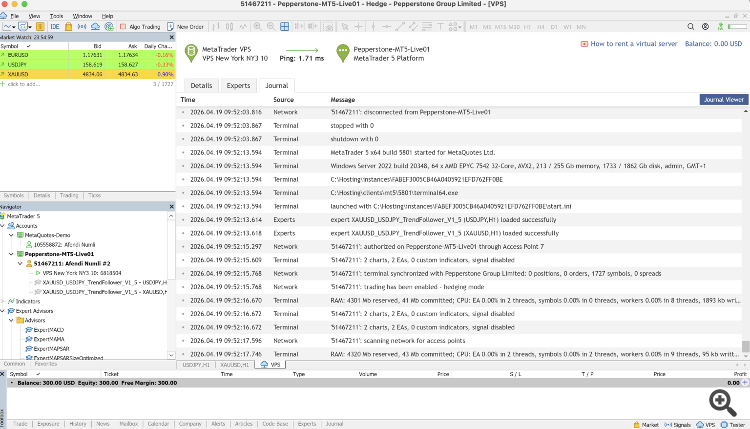Screen dimensions: 750x429
Task: Click the zoom magnifier overlay at bottom right
Action: pos(722,403)
